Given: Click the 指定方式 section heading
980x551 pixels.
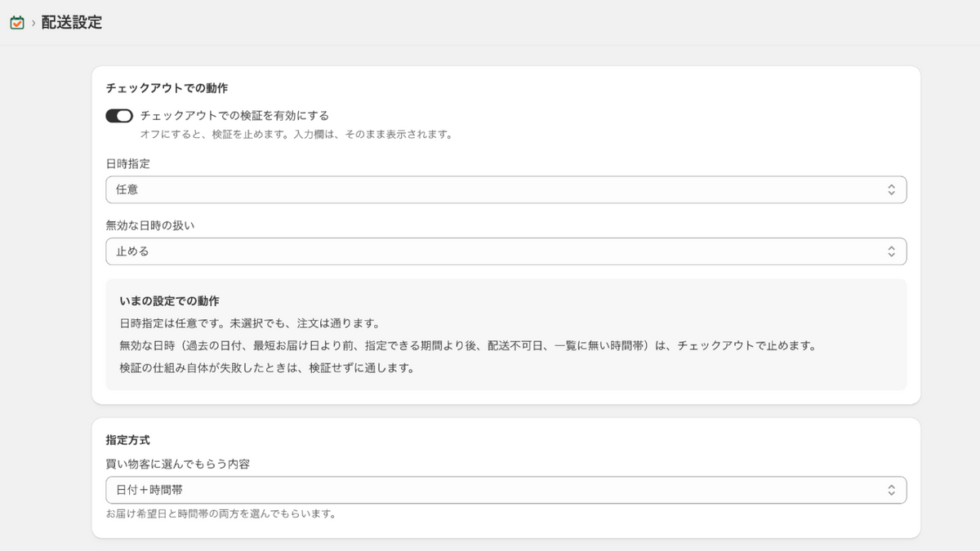Looking at the screenshot, I should point(128,440).
